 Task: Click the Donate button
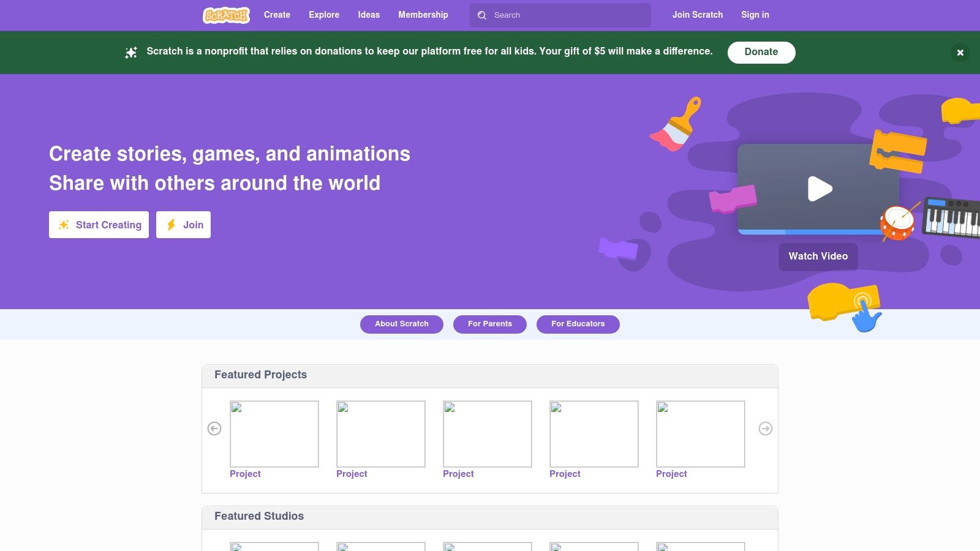[761, 52]
